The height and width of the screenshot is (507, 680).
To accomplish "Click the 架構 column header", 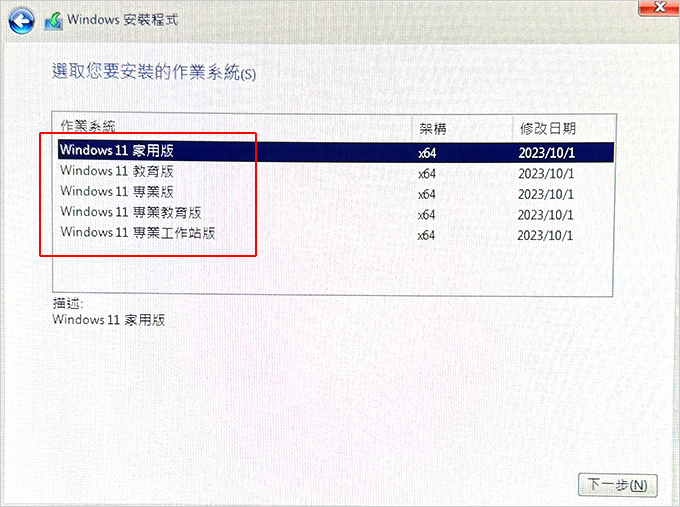I will point(432,128).
